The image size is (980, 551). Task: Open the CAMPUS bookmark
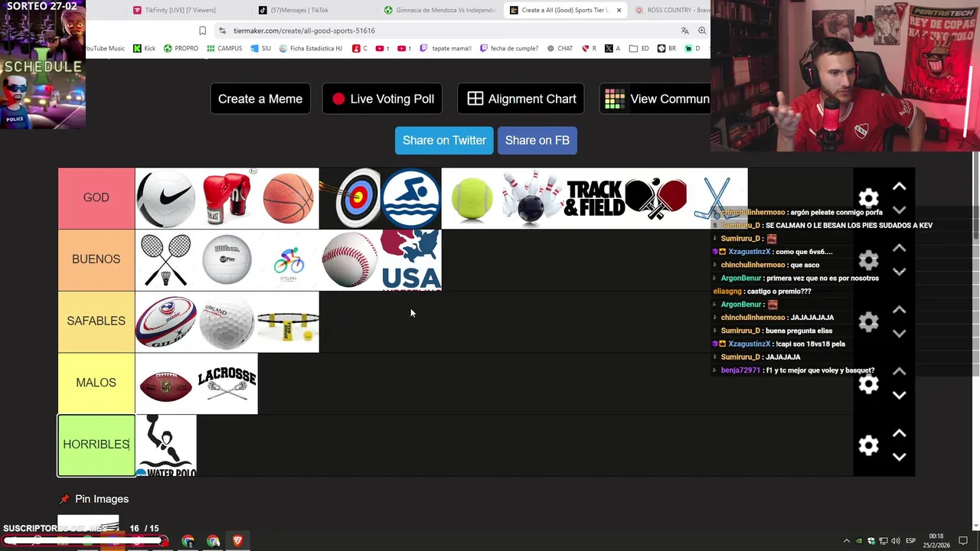pos(224,48)
